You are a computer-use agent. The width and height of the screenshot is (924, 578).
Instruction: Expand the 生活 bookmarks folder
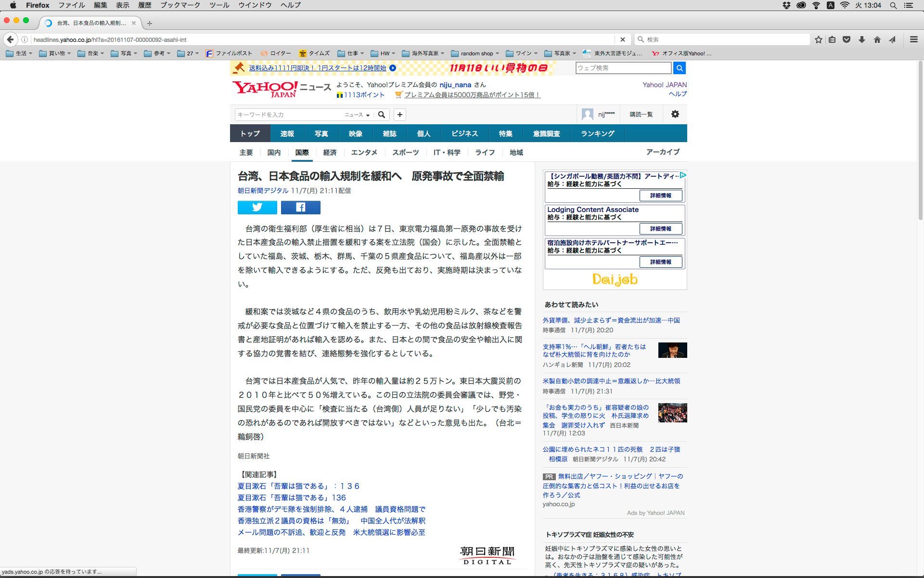click(19, 53)
